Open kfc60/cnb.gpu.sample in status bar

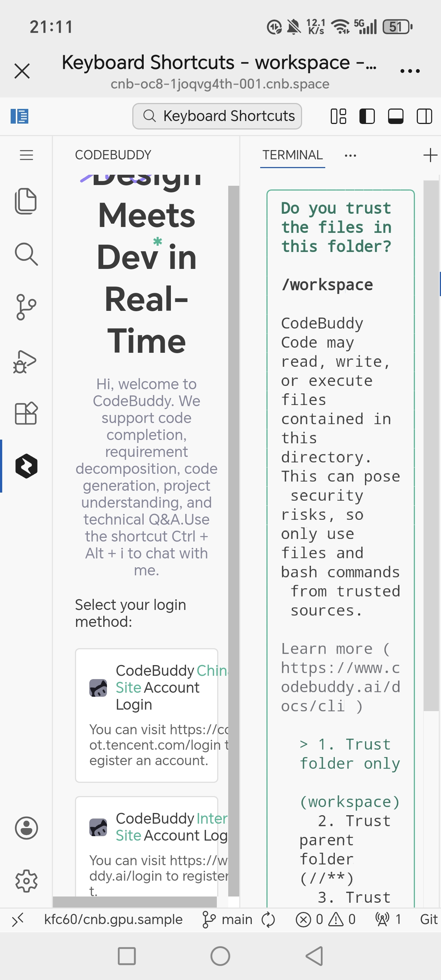point(113,920)
